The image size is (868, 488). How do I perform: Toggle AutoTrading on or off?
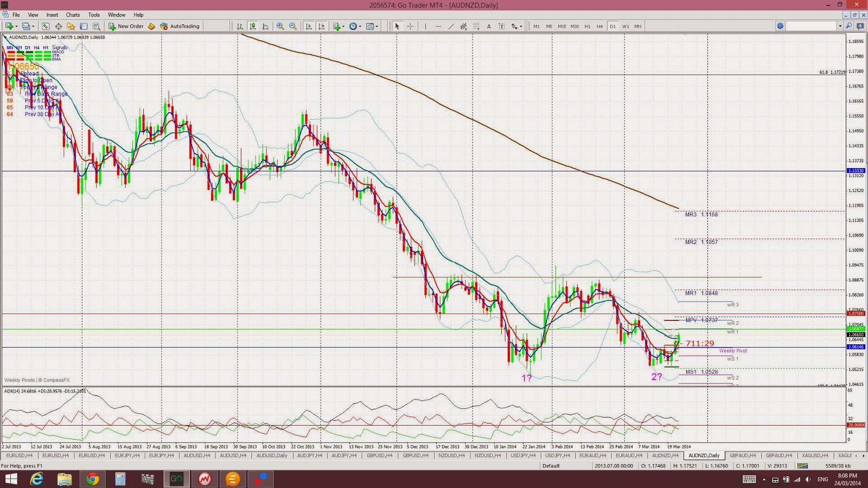(x=180, y=26)
